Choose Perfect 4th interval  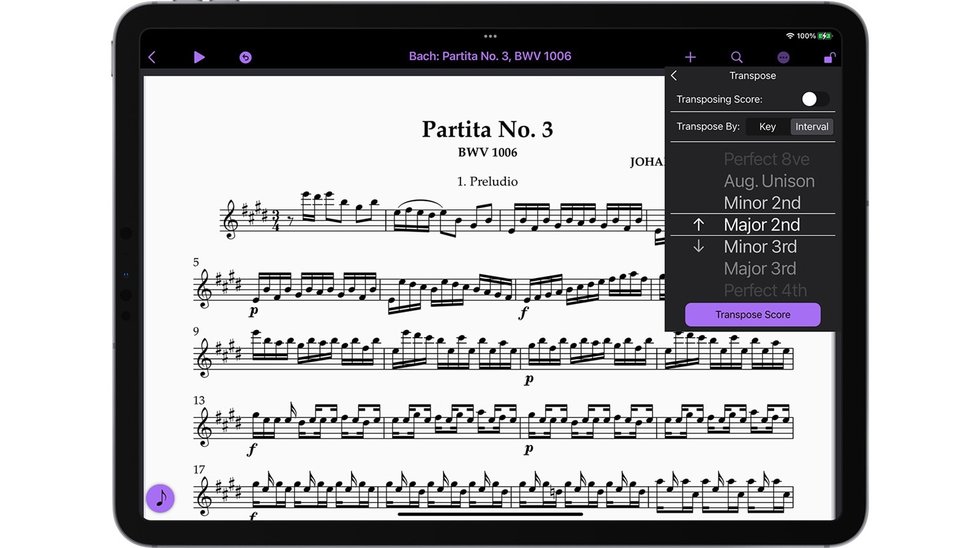(765, 290)
